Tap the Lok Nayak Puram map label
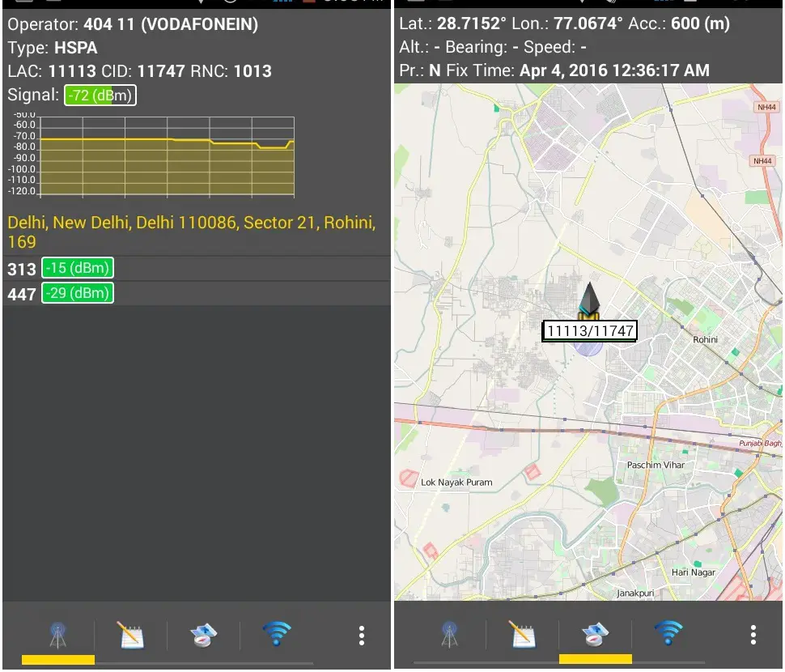Screen dimensions: 785x672 point(456,483)
